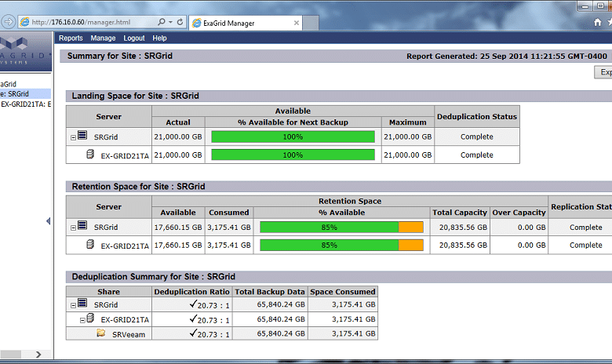Screen dimensions: 612x364
Task: Open the address bar dropdown arrow
Action: point(170,22)
